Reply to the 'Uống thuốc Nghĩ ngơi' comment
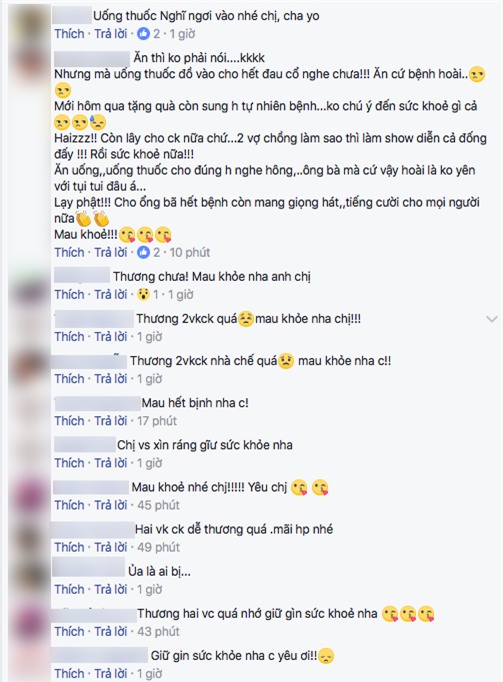Viewport: 503px width, 682px height. coord(111,34)
